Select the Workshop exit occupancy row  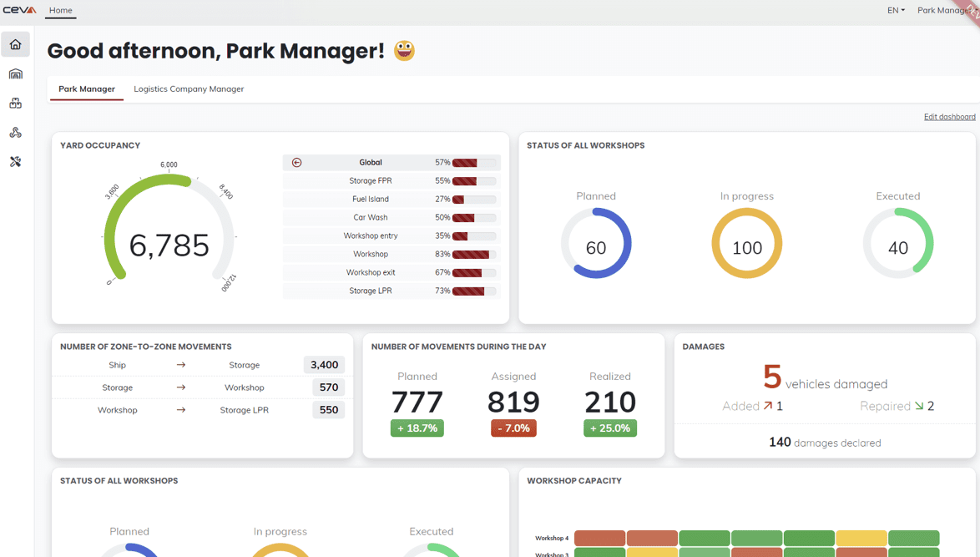point(391,272)
